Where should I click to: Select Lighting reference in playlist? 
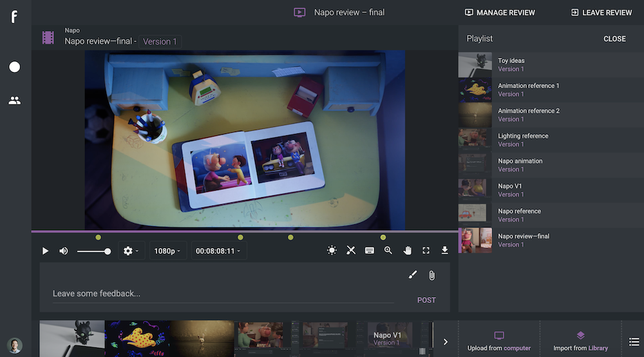pyautogui.click(x=551, y=140)
